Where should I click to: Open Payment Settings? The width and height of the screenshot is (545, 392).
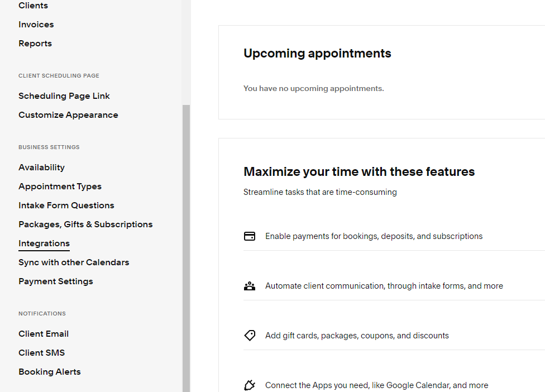[56, 281]
